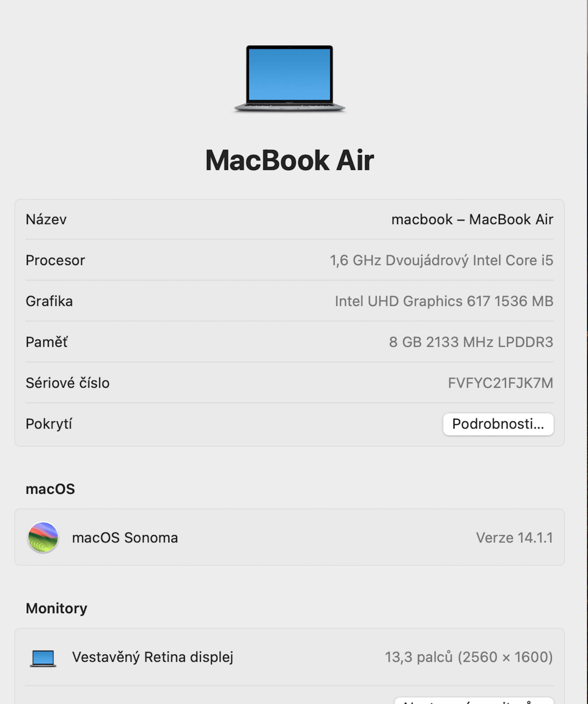Click the Sériové číslo label
The image size is (588, 704).
click(x=67, y=383)
